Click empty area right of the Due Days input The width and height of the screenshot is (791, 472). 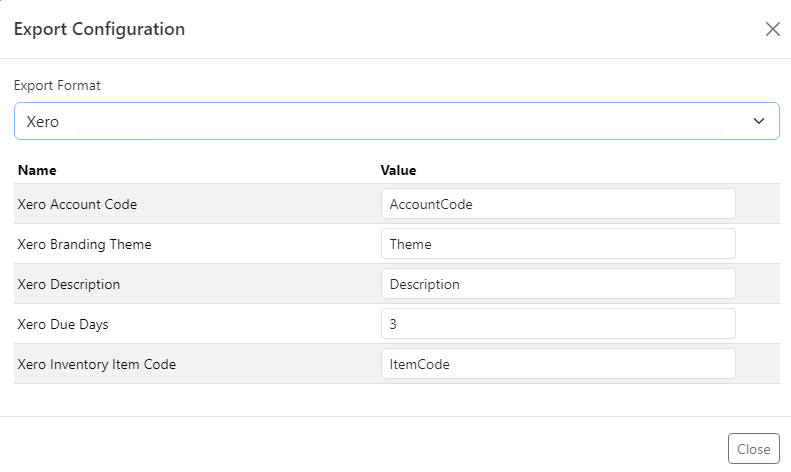click(757, 324)
